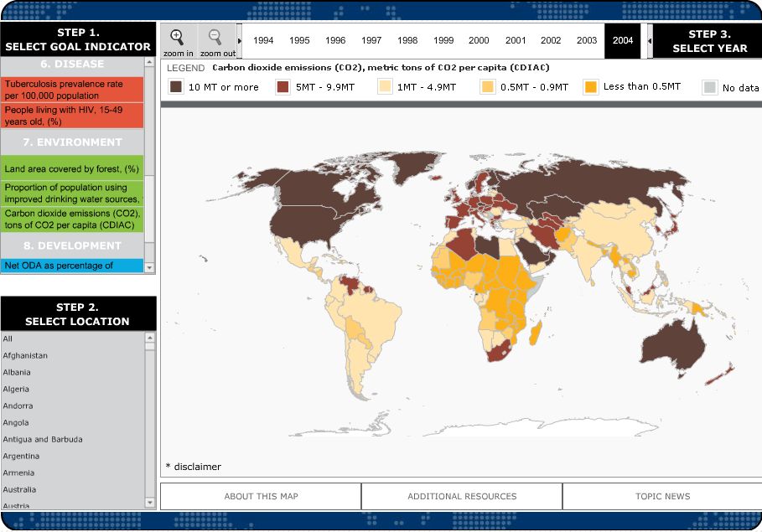
Task: Open the Additional Resources section
Action: (x=462, y=496)
